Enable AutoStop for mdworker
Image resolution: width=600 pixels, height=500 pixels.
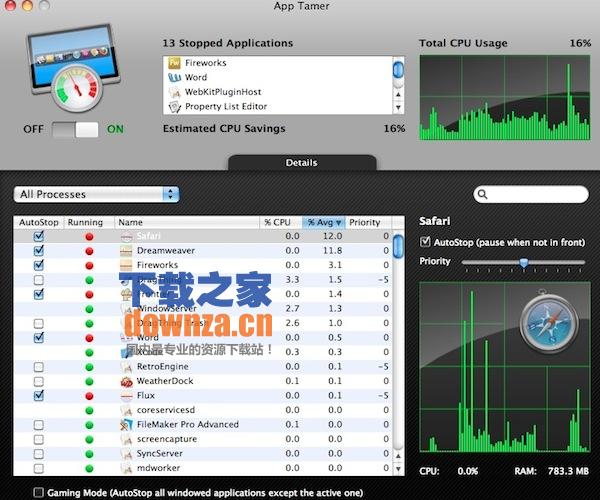pos(39,468)
